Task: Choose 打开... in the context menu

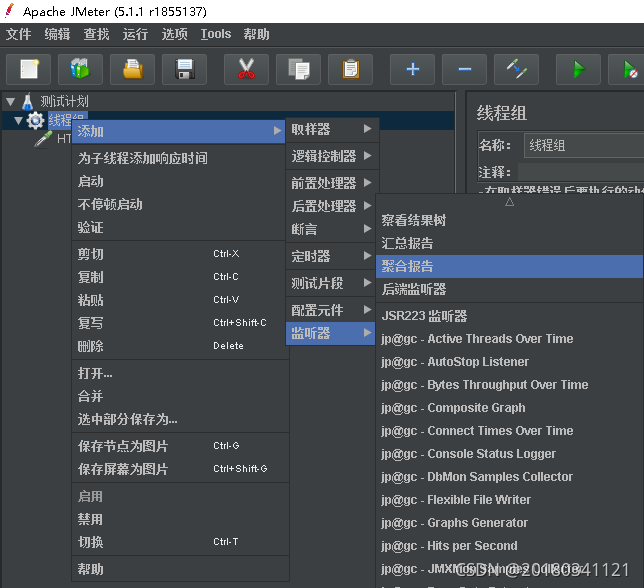Action: click(180, 373)
